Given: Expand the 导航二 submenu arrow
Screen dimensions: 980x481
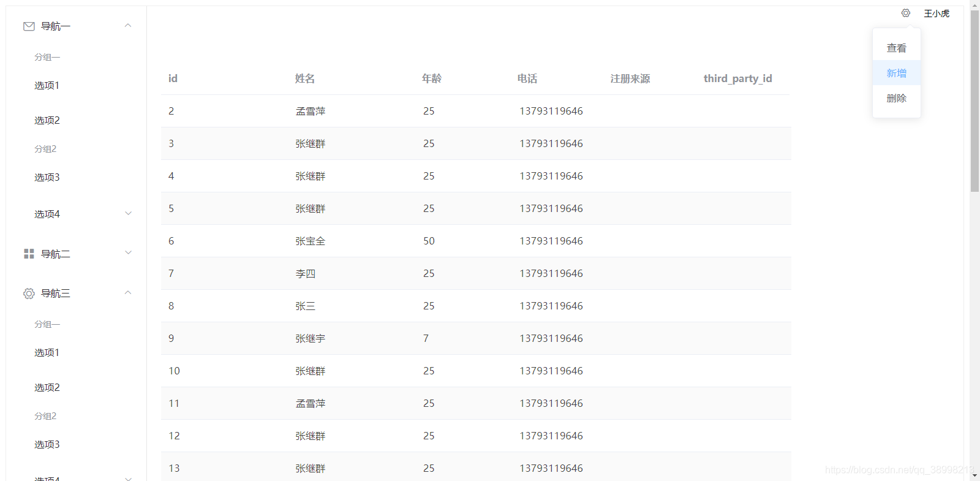Looking at the screenshot, I should pos(128,252).
